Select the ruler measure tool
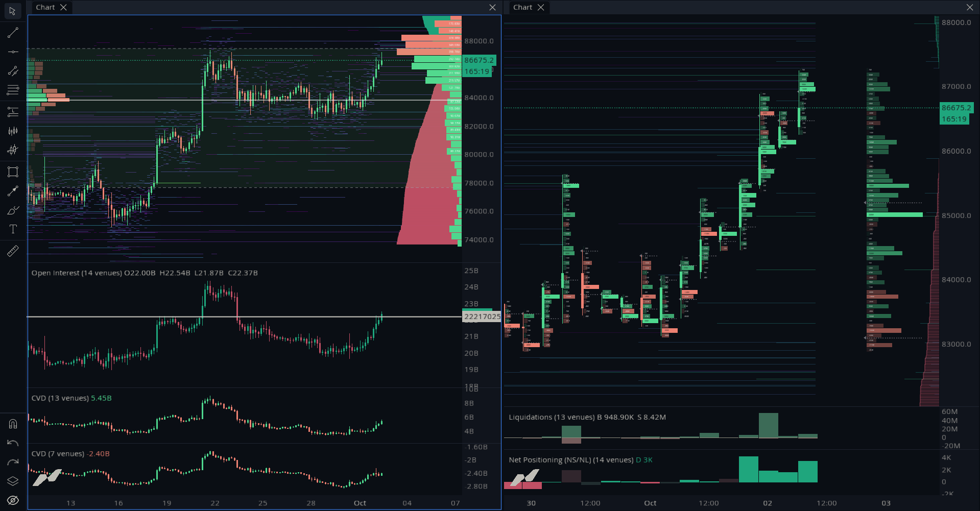 (x=13, y=251)
